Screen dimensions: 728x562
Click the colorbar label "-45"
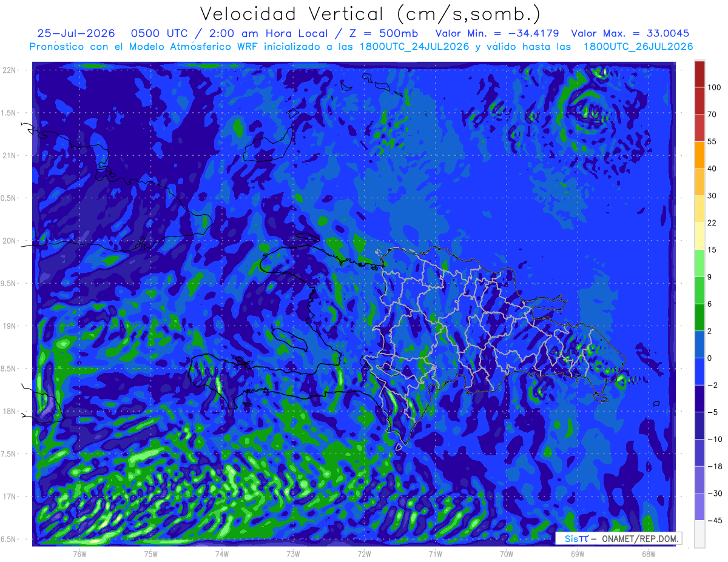(x=714, y=520)
